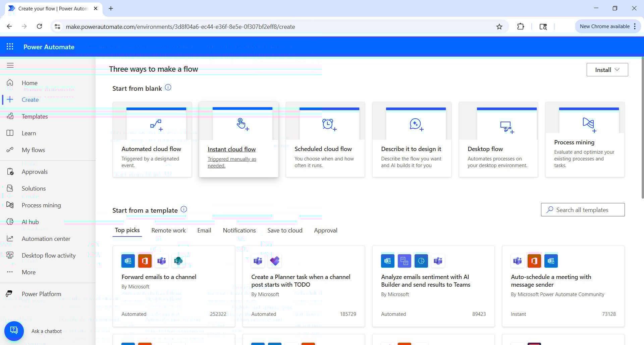644x345 pixels.
Task: Click the Power Platform icon
Action: [x=9, y=294]
